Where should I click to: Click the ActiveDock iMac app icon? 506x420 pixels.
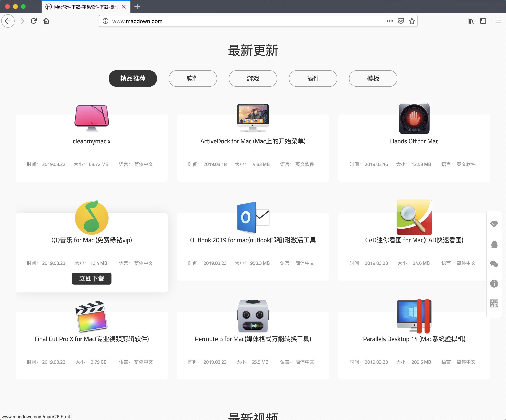tap(253, 118)
